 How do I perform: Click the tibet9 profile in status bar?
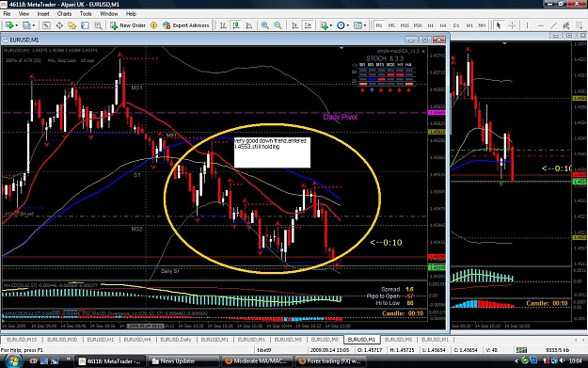click(264, 350)
